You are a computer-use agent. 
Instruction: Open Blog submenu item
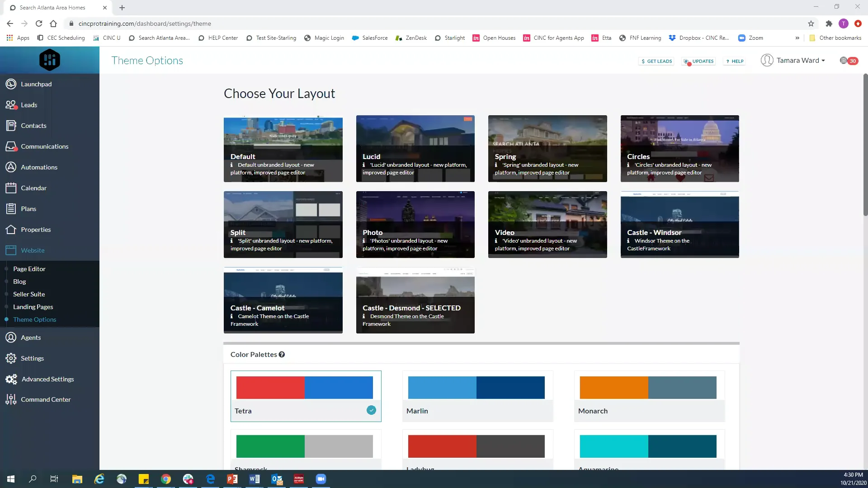click(19, 282)
